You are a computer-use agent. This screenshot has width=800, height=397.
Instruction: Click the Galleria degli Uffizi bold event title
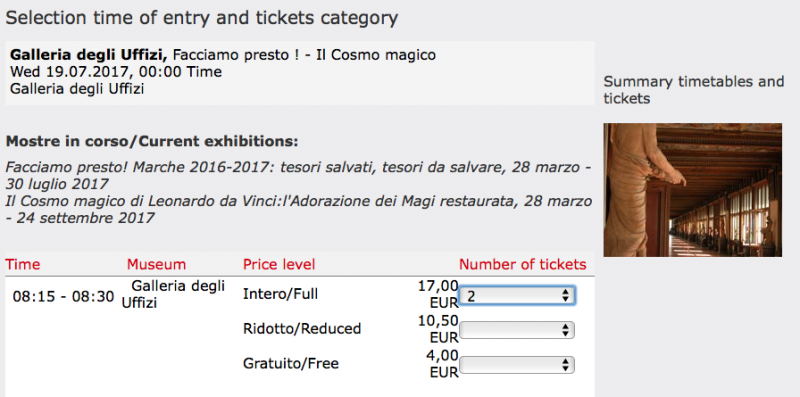tap(89, 55)
